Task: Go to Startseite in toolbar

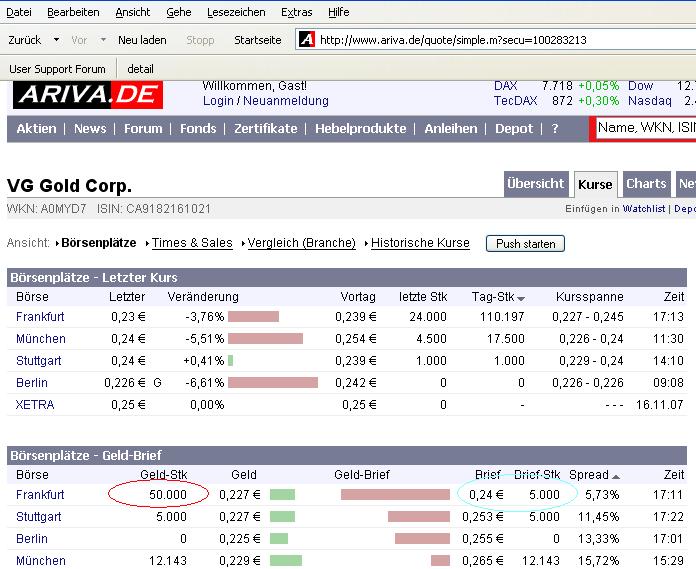Action: coord(257,40)
